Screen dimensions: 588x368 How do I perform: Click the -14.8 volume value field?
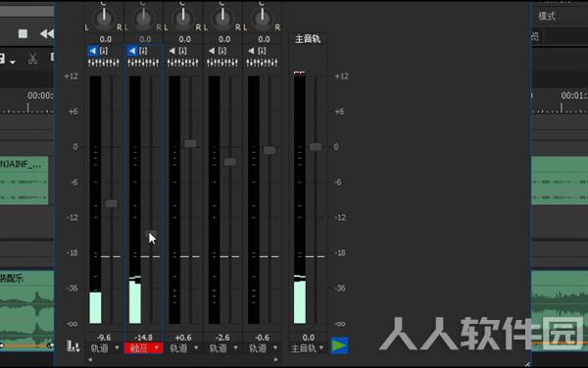[143, 338]
